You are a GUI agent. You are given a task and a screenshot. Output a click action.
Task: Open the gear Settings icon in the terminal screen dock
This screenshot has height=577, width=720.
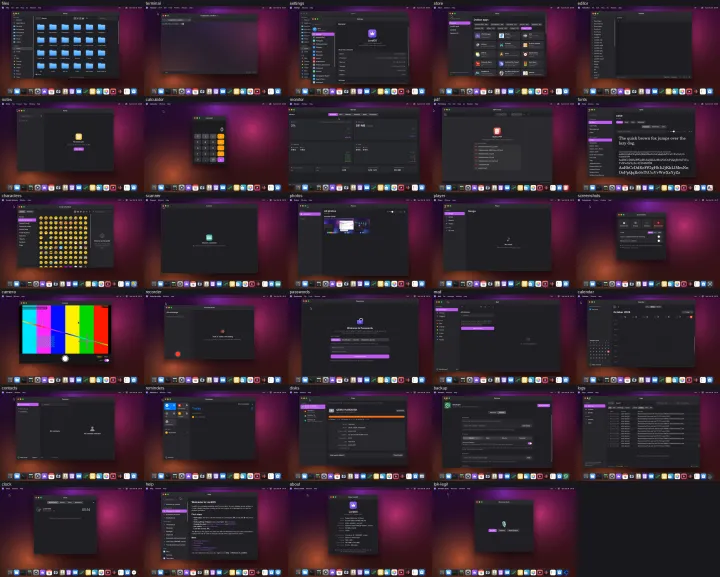(181, 91)
